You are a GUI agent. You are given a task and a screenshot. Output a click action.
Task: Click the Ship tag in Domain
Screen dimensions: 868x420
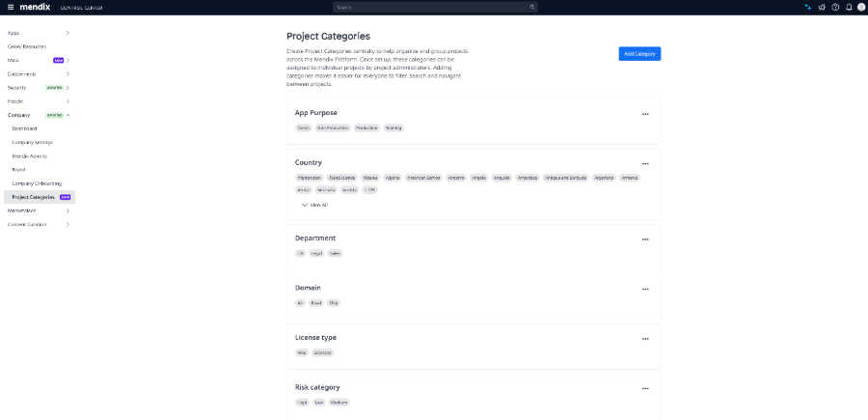click(333, 303)
